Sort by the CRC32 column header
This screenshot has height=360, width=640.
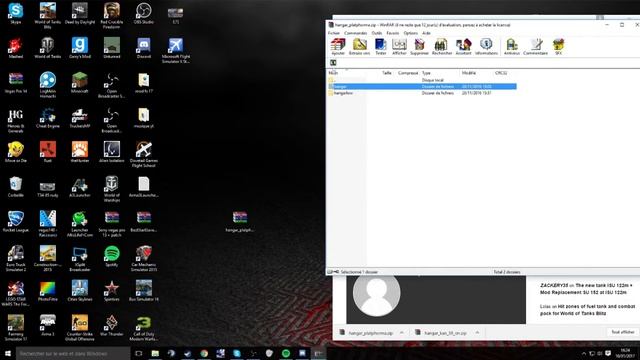pos(501,73)
